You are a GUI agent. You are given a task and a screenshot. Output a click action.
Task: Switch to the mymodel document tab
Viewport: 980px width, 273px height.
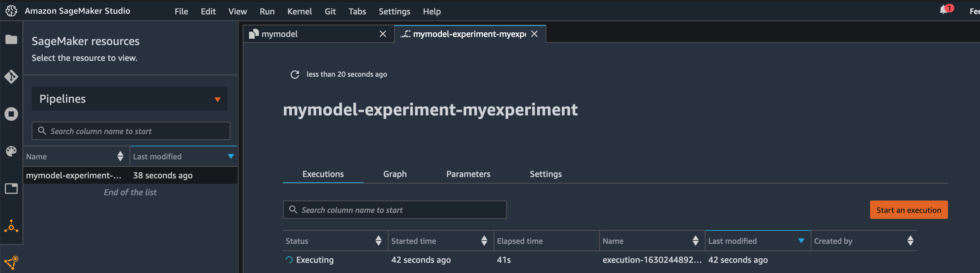318,34
